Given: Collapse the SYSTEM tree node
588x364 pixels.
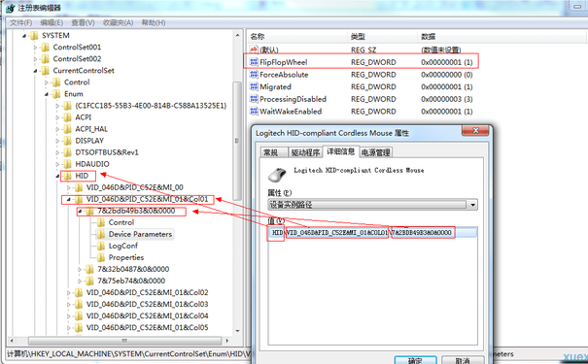Looking at the screenshot, I should pyautogui.click(x=24, y=36).
